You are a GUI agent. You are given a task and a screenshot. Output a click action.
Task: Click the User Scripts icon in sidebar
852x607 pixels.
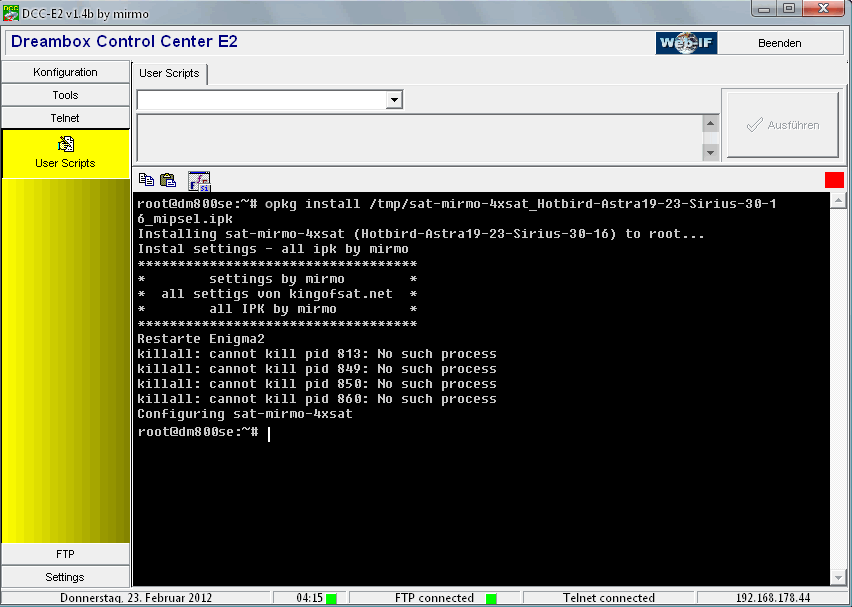pos(65,145)
